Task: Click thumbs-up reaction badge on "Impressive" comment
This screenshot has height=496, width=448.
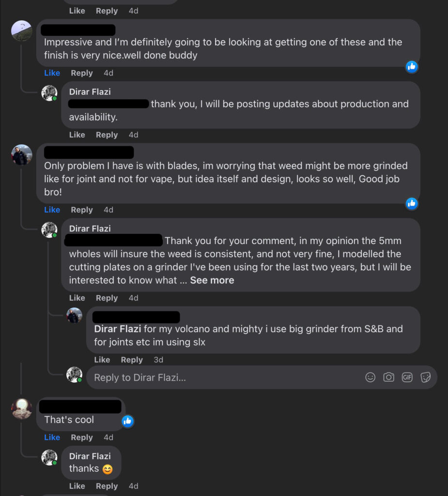Action: click(412, 67)
